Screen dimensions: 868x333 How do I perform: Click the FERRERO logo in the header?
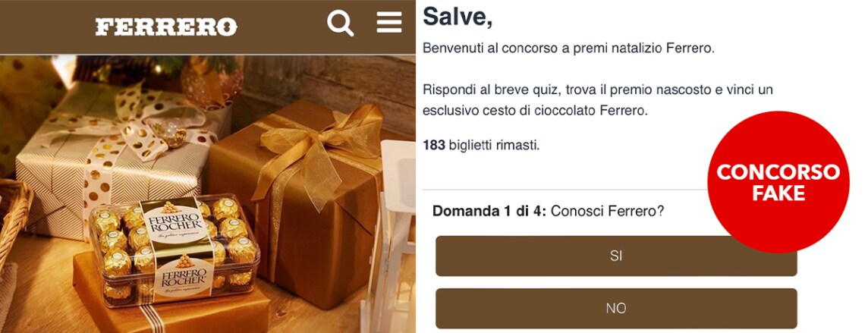[166, 27]
